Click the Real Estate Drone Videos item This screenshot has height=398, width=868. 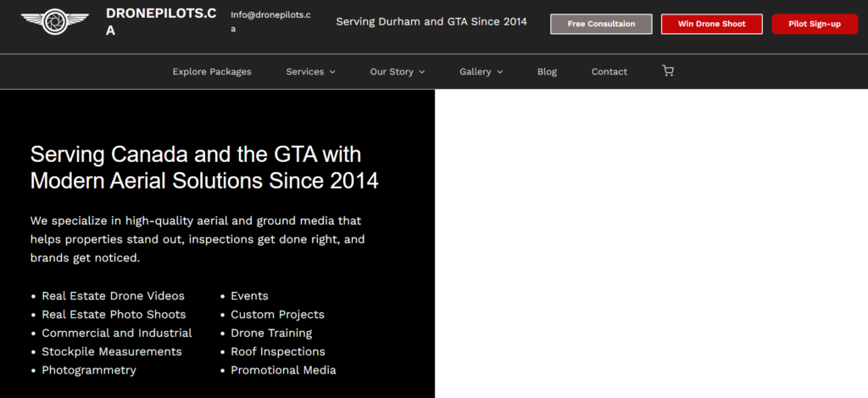click(x=113, y=296)
